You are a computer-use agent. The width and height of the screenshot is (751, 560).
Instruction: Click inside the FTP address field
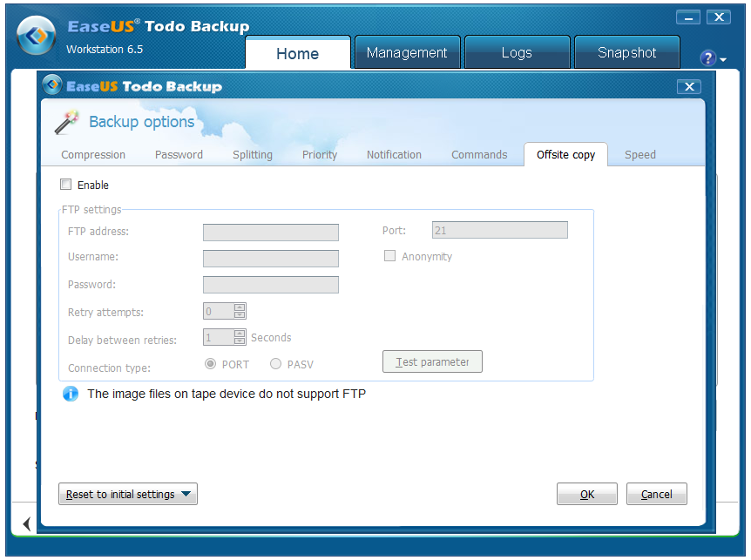coord(270,232)
